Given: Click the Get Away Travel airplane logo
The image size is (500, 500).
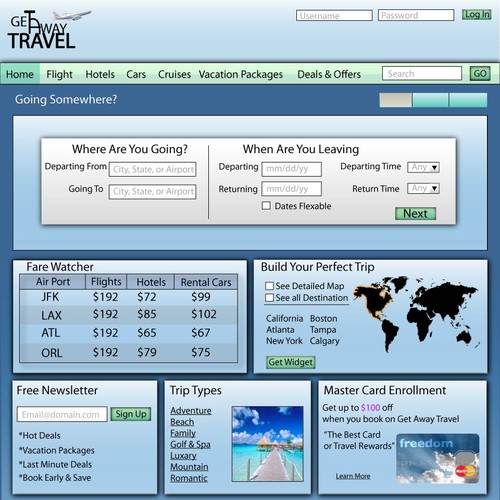Looking at the screenshot, I should coord(49,30).
